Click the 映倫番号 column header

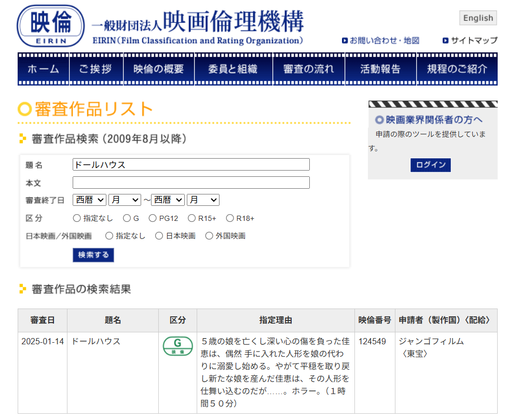tap(375, 320)
